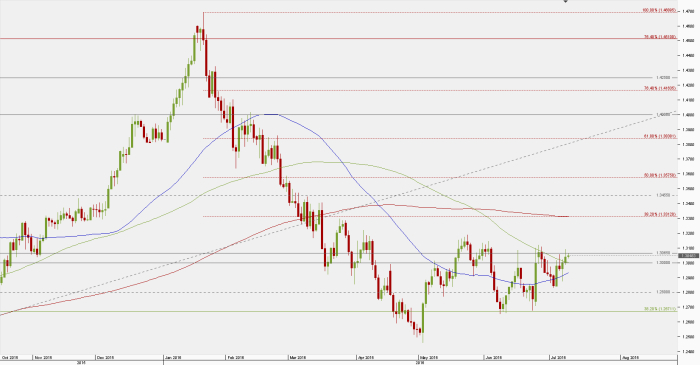Screen dimensions: 700x365
Task: Select the 1.40000 horizontal line label
Action: pyautogui.click(x=663, y=115)
